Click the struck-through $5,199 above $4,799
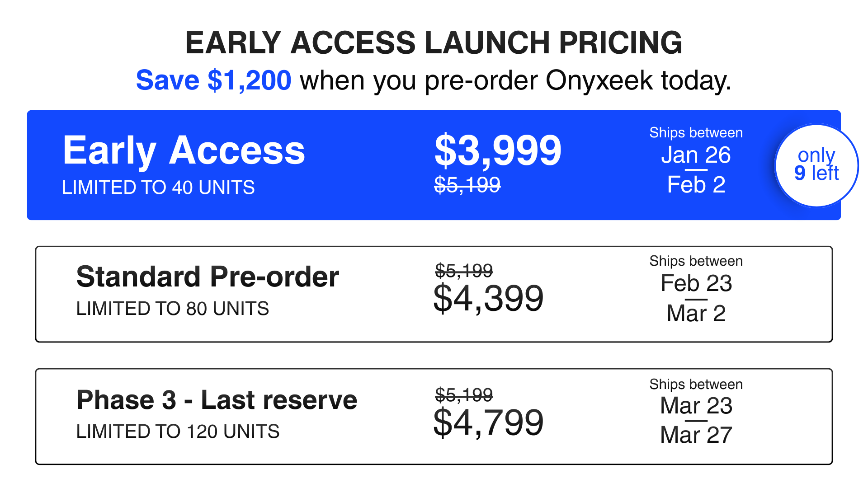Screen dimensions: 868x488 [x=464, y=395]
